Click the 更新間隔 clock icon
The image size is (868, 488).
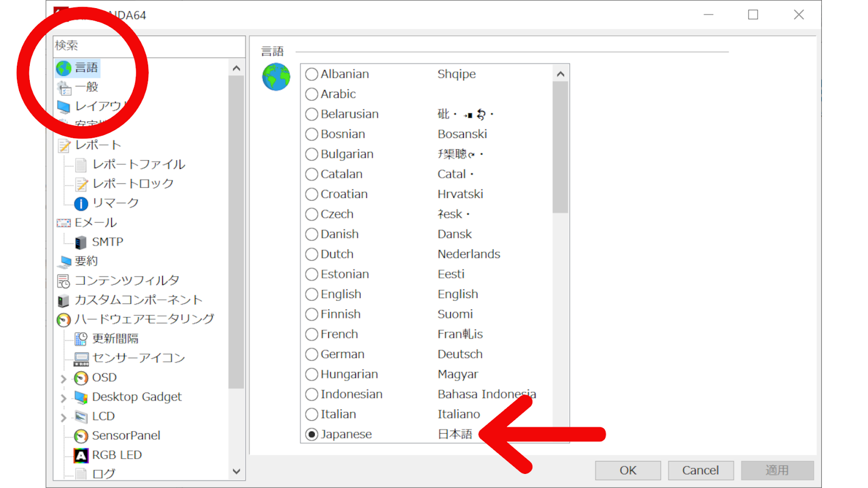(x=81, y=339)
